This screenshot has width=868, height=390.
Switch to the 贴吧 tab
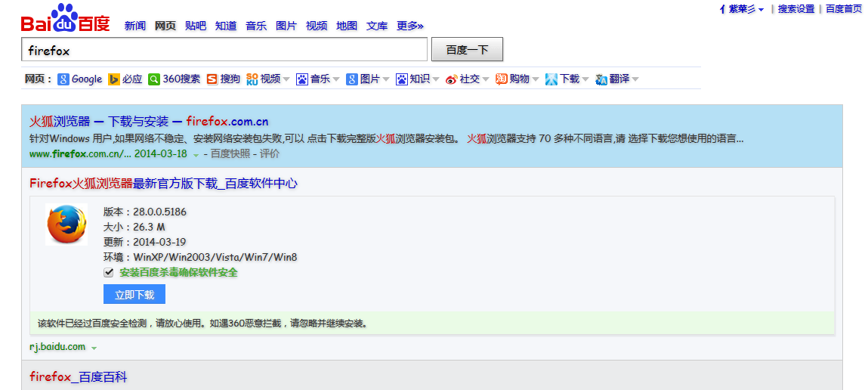click(x=196, y=26)
